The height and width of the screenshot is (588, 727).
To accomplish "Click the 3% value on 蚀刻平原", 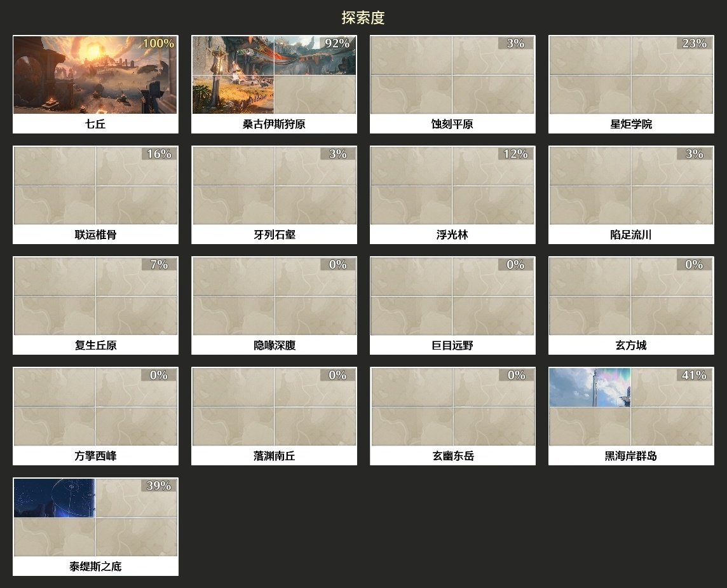I will pos(515,43).
